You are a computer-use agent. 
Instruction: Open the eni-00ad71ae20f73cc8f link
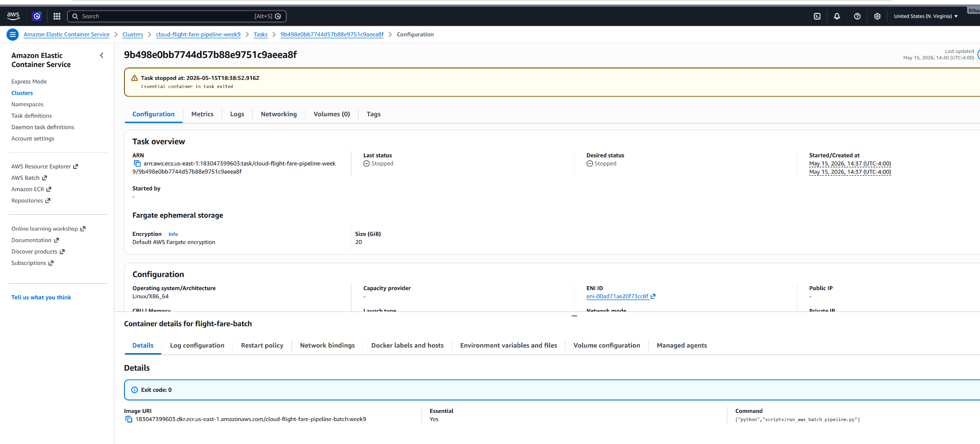617,296
